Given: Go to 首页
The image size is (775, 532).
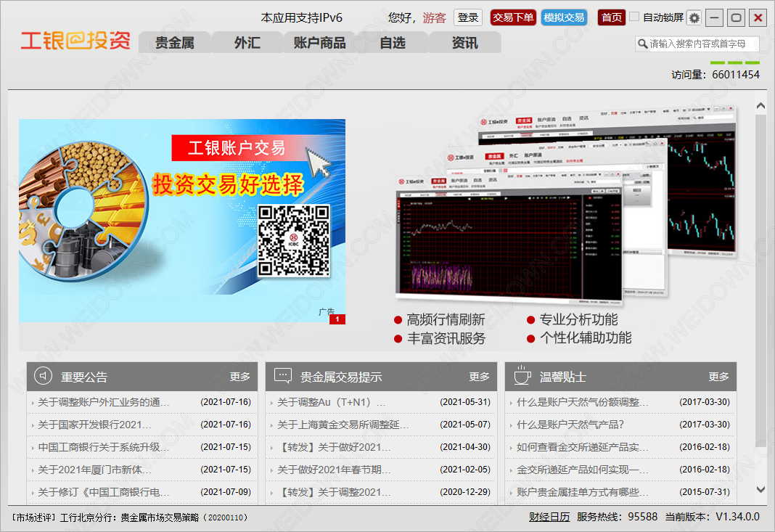Looking at the screenshot, I should (612, 18).
